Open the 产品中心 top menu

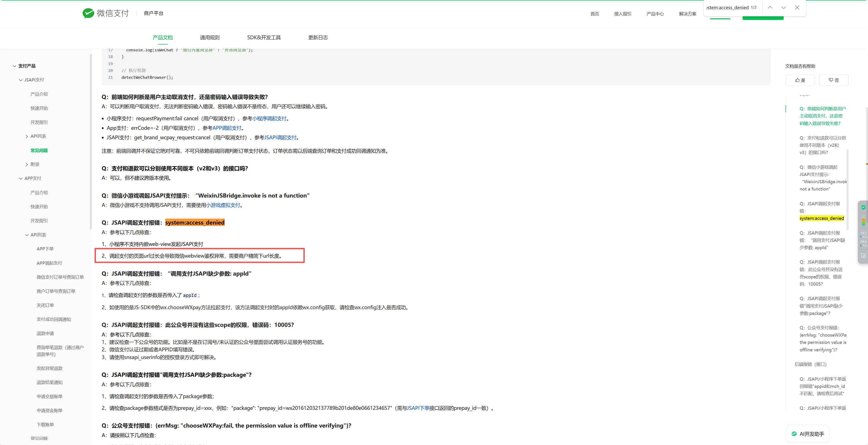tap(655, 14)
